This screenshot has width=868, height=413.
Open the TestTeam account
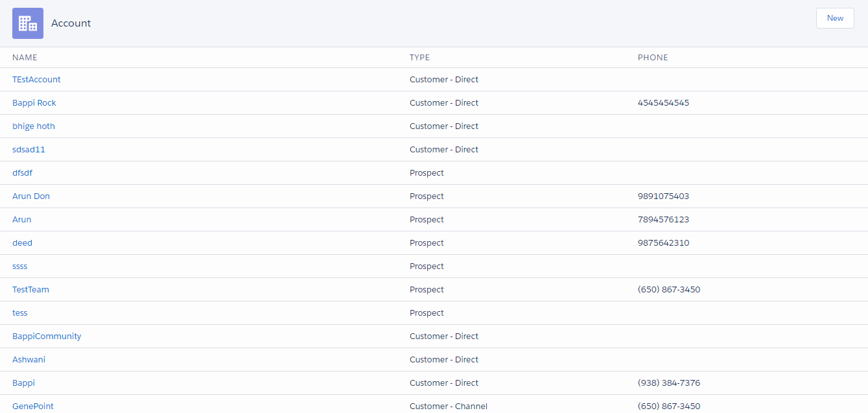point(30,290)
